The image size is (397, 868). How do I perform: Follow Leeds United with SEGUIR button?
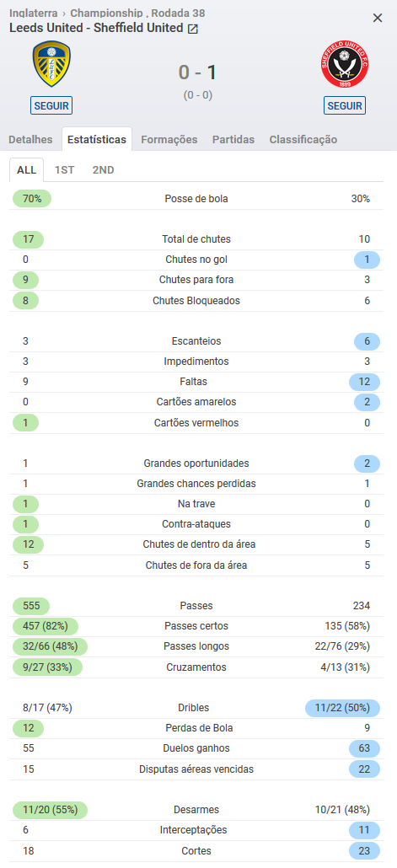point(51,105)
